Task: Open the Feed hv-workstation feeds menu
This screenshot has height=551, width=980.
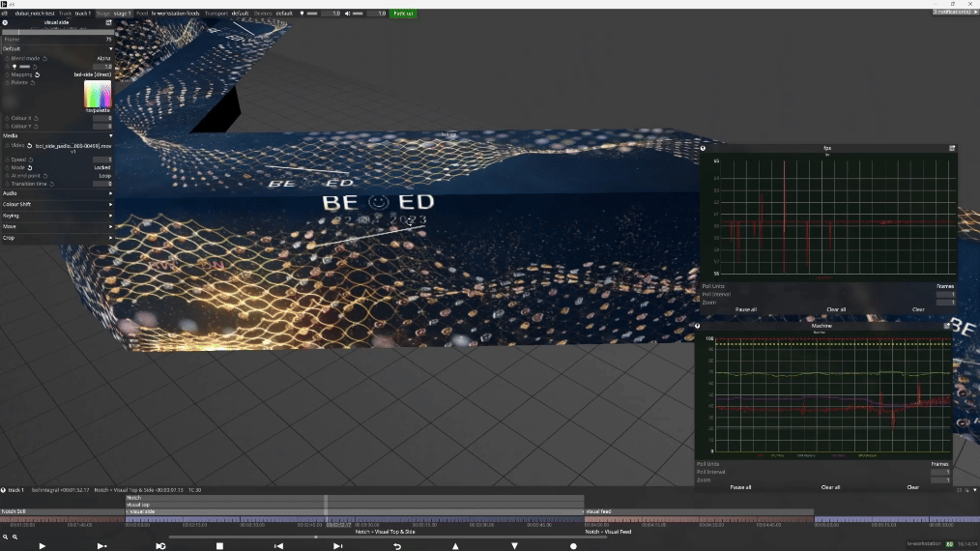Action: point(167,14)
